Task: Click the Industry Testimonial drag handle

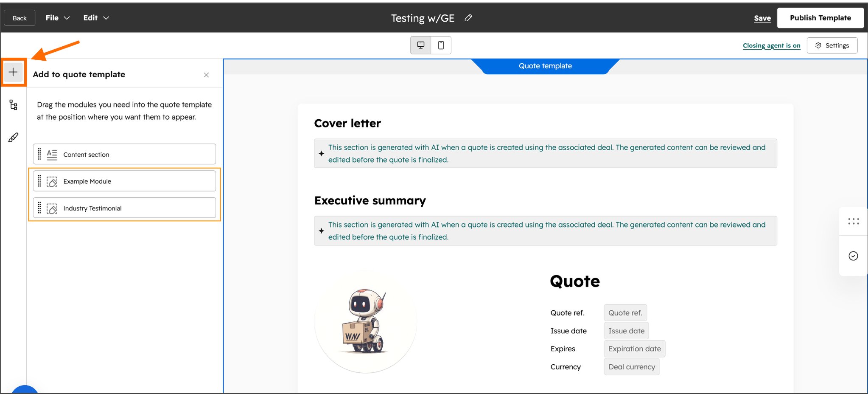Action: tap(39, 208)
